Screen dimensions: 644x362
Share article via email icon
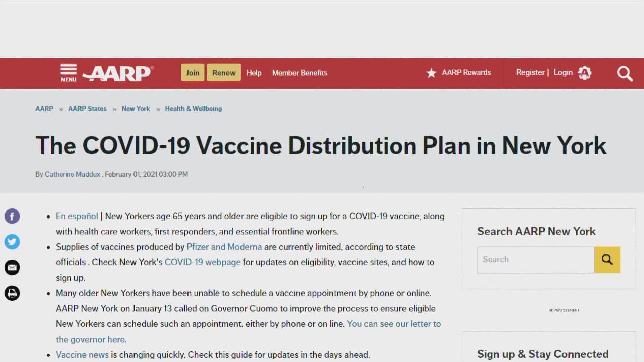[12, 267]
